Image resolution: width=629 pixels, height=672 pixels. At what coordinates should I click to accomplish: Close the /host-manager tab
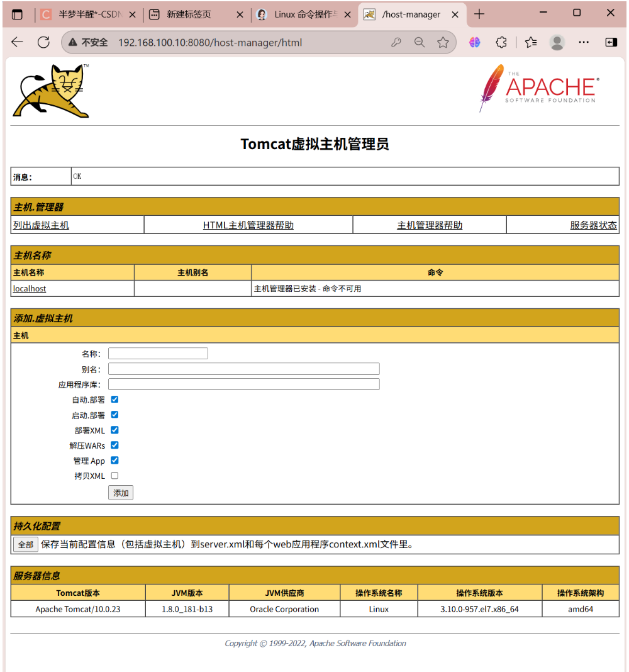click(455, 14)
